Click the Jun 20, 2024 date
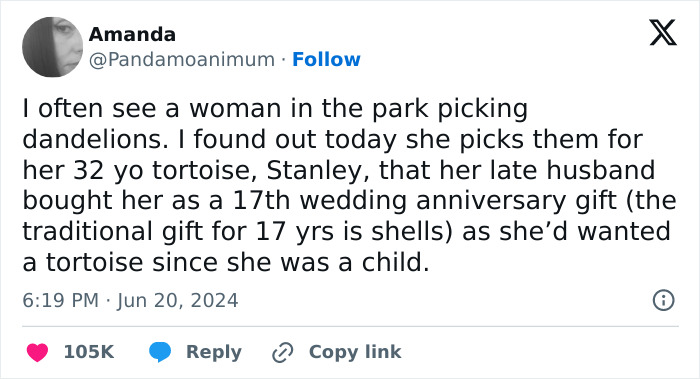The width and height of the screenshot is (700, 379). (178, 300)
